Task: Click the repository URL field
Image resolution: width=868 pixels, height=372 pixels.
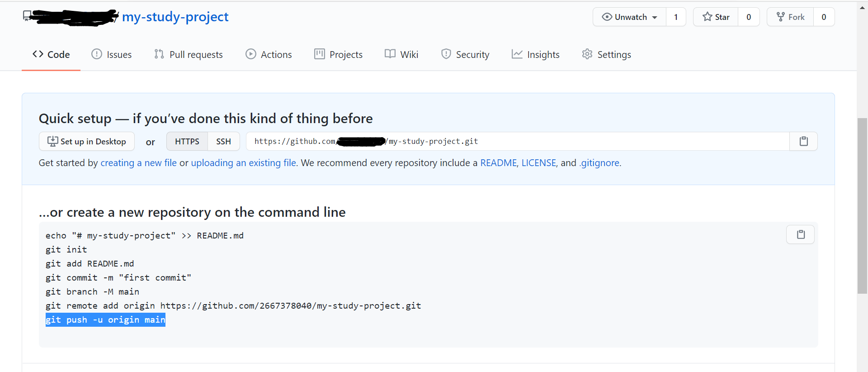Action: 518,141
